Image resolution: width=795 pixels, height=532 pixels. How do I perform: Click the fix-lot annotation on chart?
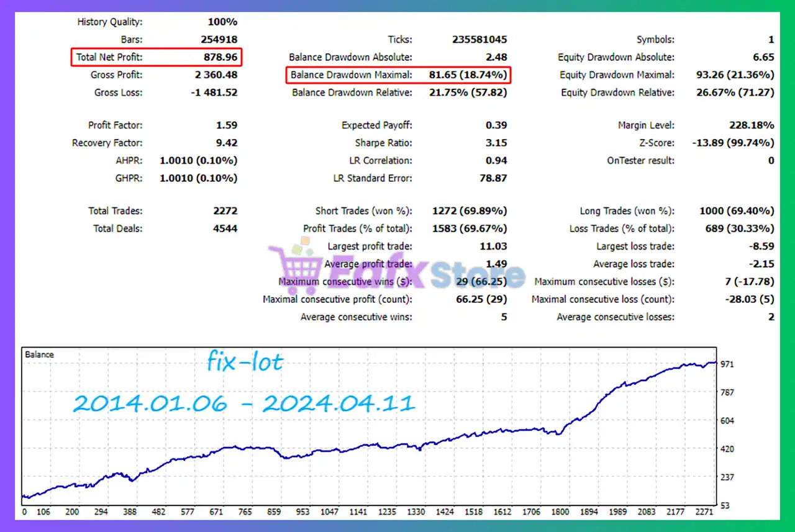[x=245, y=362]
